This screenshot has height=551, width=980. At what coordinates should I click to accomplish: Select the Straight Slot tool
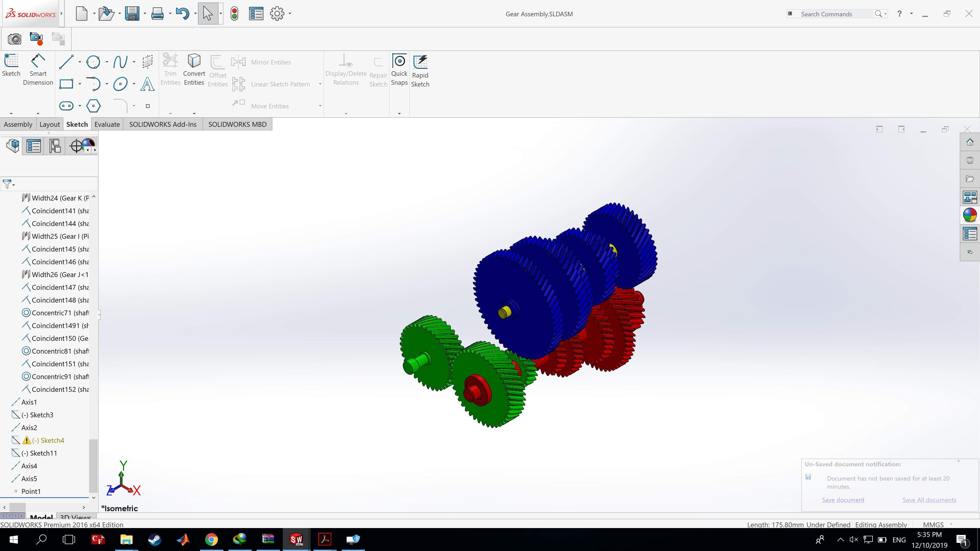[x=66, y=106]
